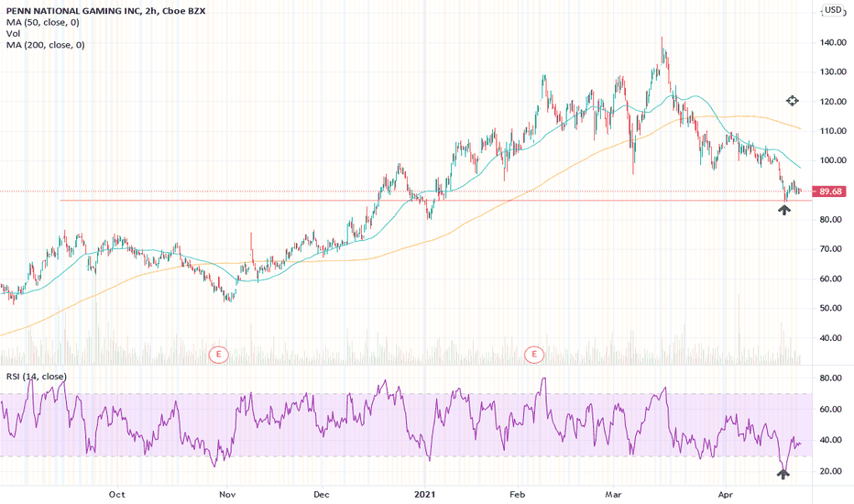Click the Feb label on time axis
This screenshot has height=504, width=854.
coord(517,495)
